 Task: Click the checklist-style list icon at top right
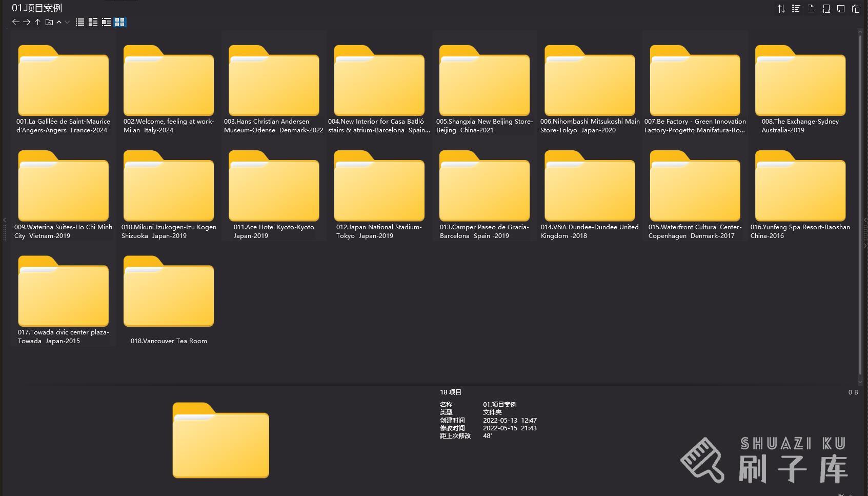pos(796,9)
